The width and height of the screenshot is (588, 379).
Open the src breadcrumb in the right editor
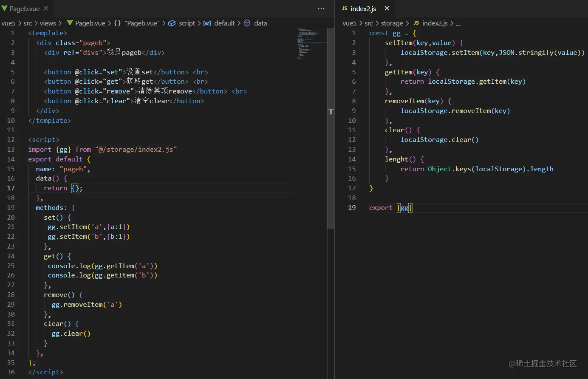click(369, 23)
